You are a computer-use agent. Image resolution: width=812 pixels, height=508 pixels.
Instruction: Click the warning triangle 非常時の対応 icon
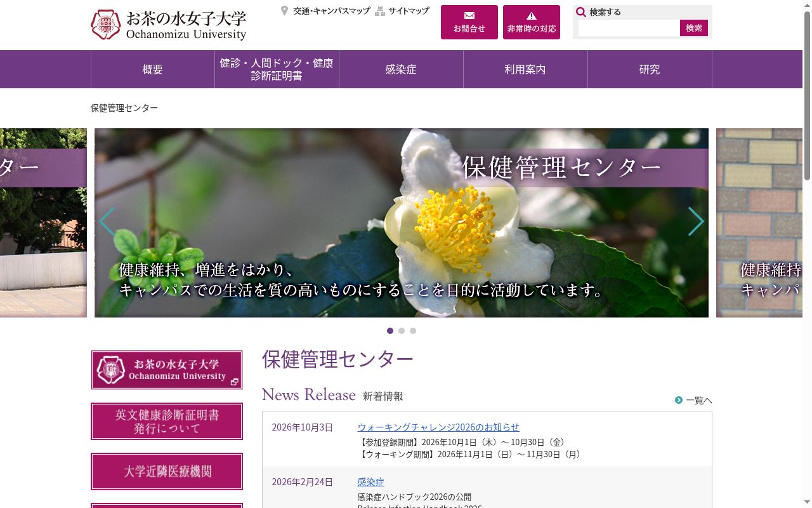[532, 16]
